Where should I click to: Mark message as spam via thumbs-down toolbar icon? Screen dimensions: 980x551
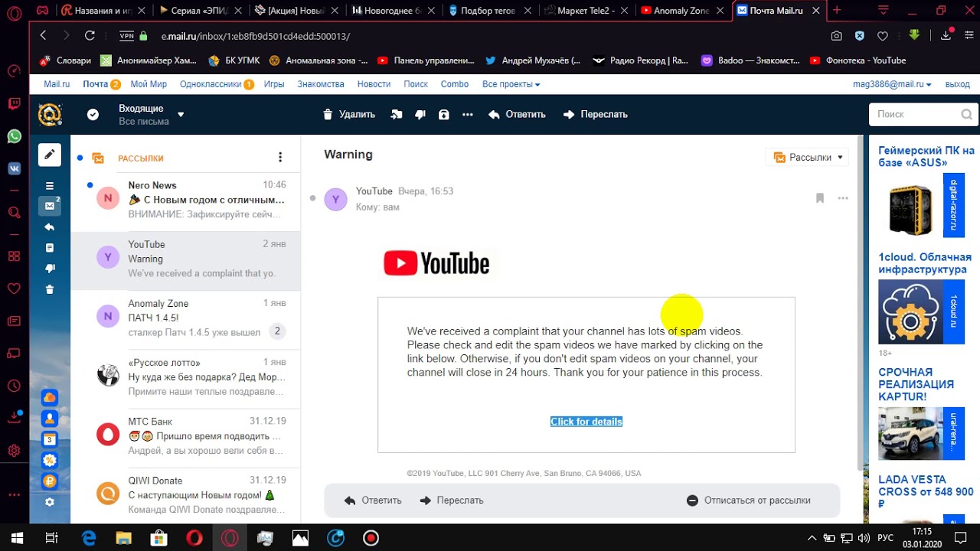tap(420, 115)
